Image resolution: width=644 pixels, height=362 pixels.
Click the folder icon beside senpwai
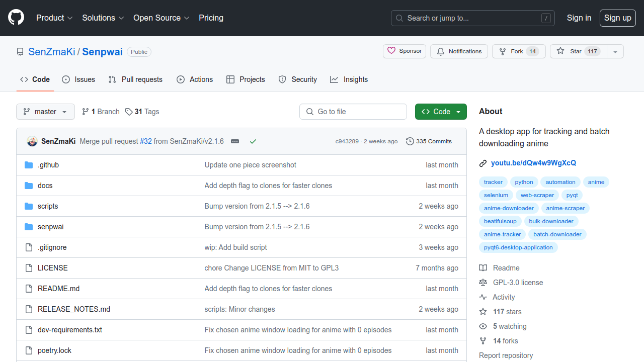pos(29,227)
